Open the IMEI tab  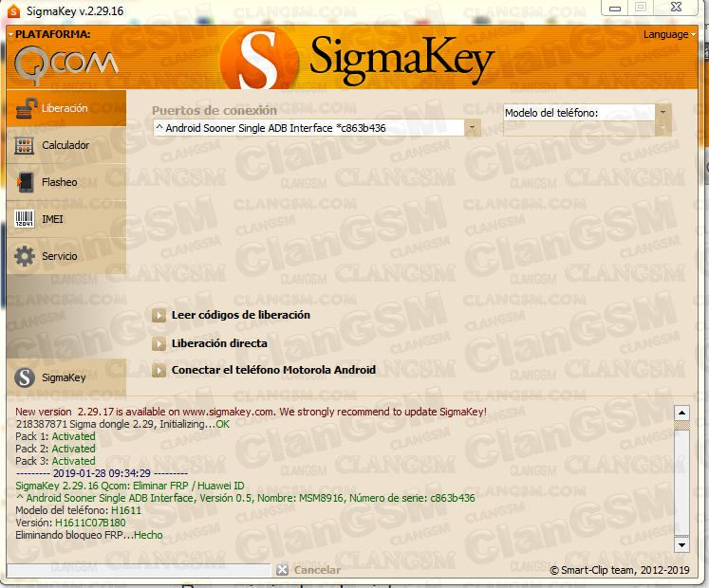66,219
